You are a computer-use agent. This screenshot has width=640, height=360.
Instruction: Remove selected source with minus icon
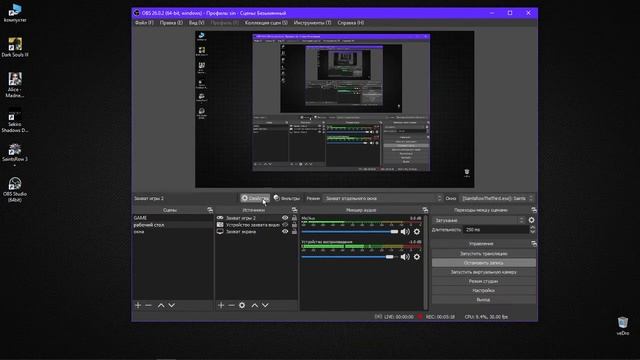pos(231,305)
